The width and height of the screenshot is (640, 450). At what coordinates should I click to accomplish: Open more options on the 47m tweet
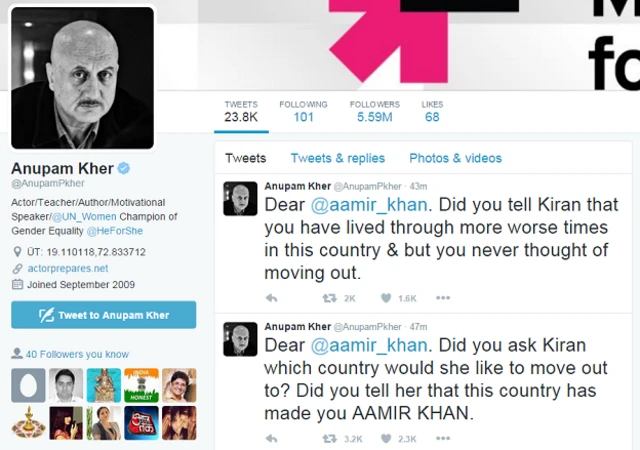[x=443, y=439]
